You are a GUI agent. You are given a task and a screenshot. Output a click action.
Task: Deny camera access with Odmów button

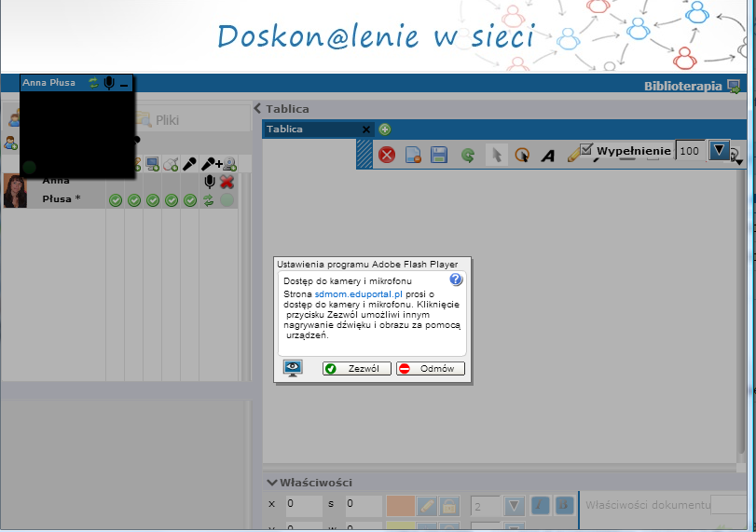click(431, 369)
